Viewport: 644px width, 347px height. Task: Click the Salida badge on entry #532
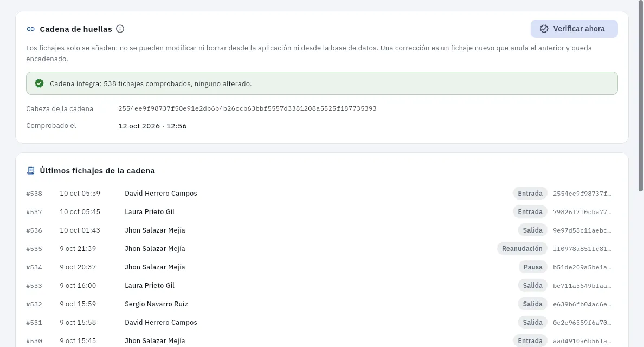(532, 304)
